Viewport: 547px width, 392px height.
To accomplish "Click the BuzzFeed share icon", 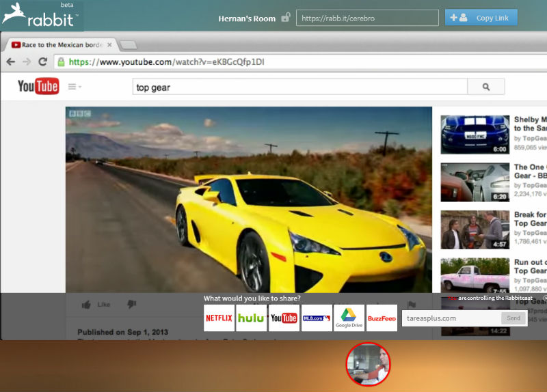I will pyautogui.click(x=382, y=318).
